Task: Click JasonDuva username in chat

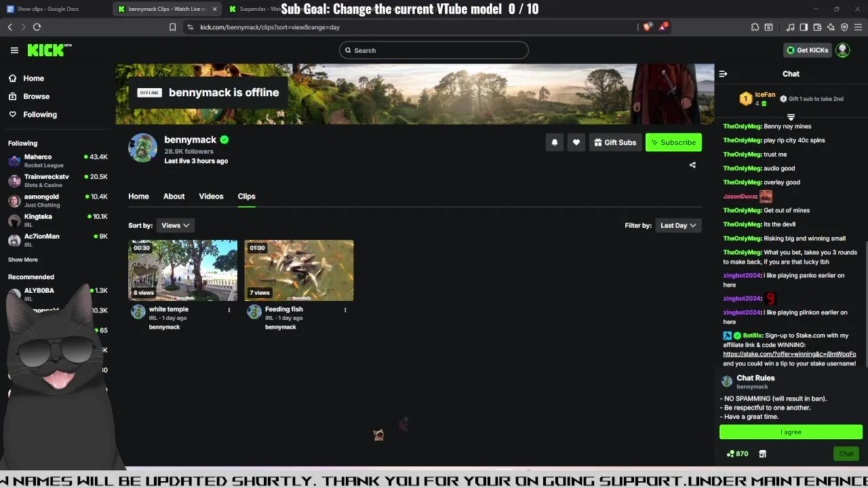Action: [739, 197]
